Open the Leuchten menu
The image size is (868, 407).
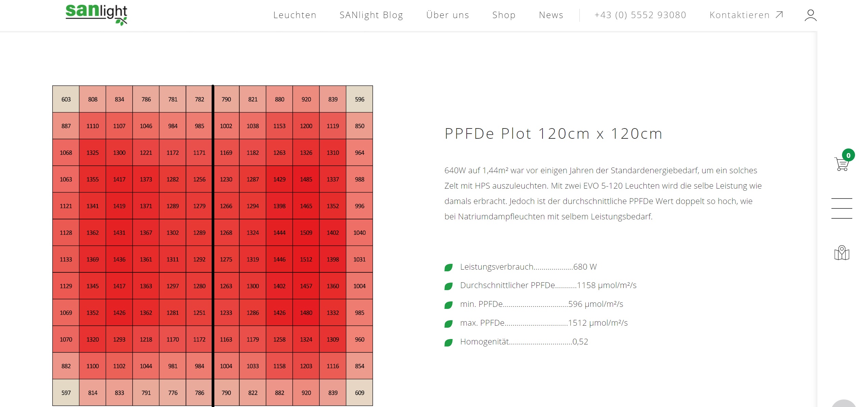(x=295, y=15)
